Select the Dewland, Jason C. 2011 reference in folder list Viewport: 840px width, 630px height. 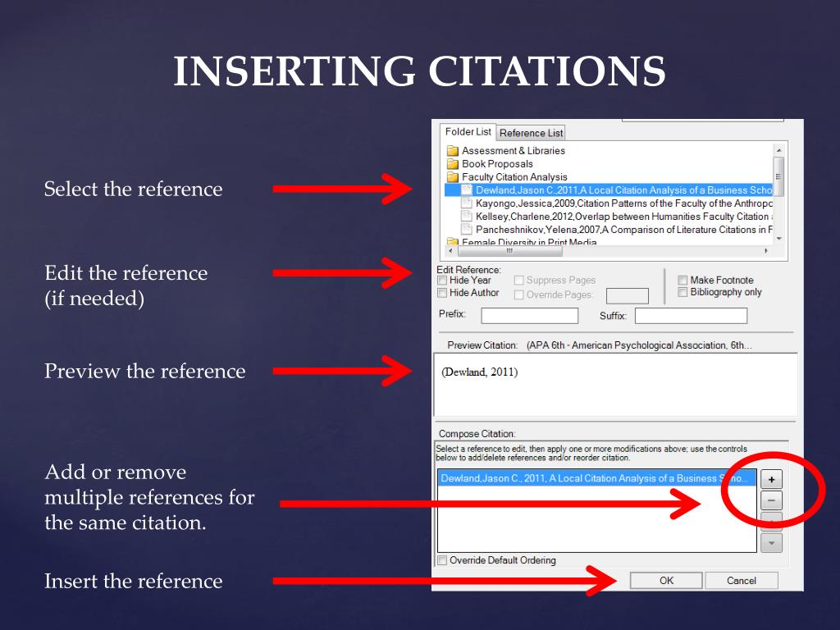click(609, 190)
